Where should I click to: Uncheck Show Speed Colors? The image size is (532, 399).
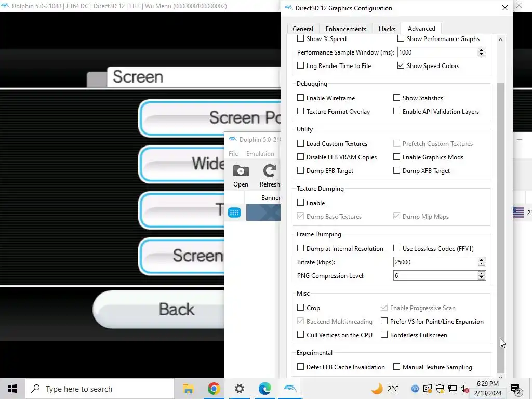401,65
